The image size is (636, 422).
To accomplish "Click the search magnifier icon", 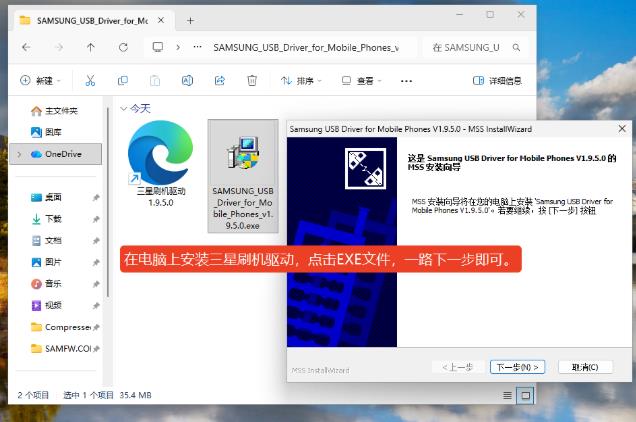I will click(516, 47).
